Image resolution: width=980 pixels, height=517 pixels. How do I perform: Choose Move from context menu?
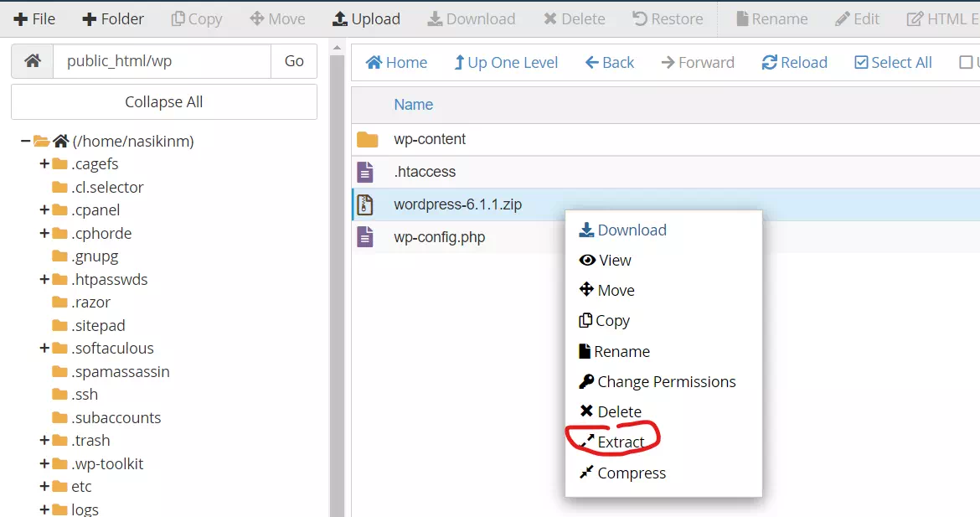tap(606, 290)
